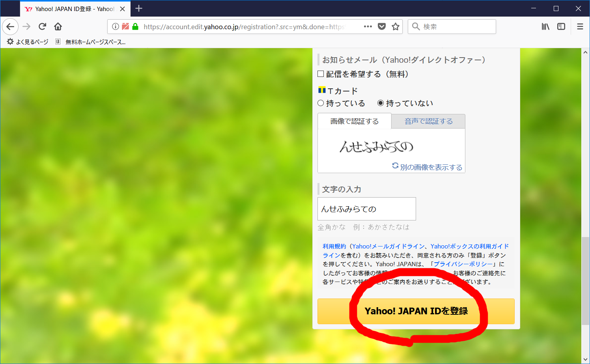This screenshot has height=364, width=590.
Task: Click the T-card logo icon
Action: 322,90
